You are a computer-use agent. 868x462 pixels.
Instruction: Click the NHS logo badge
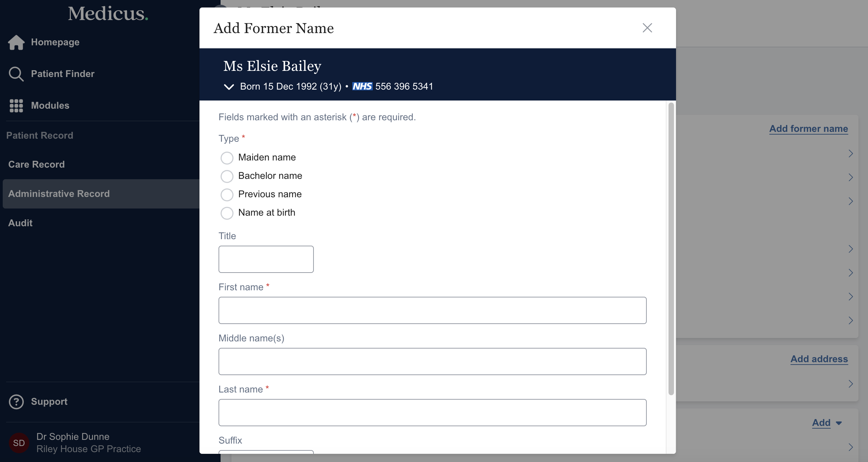[362, 87]
